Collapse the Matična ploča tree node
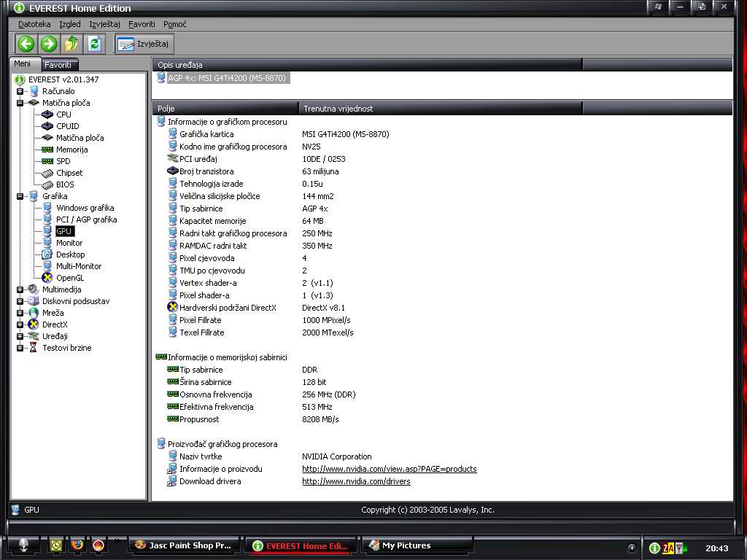Viewport: 747px width, 560px height. 20,103
